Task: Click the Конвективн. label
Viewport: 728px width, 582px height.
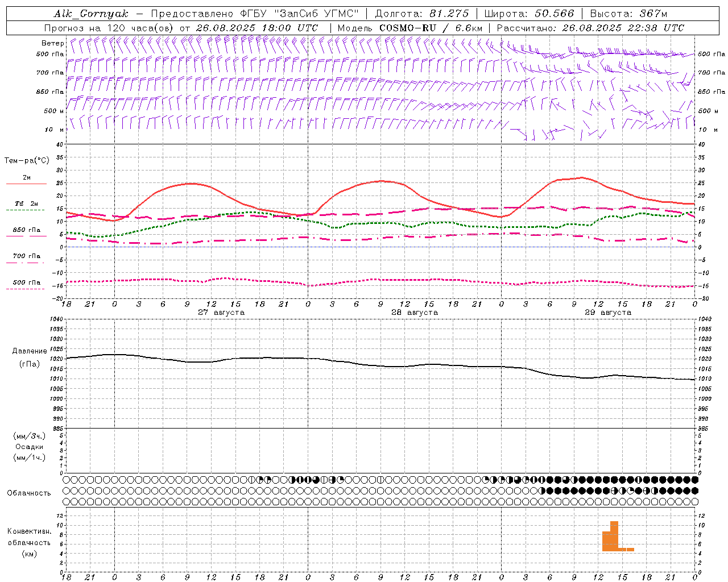Action: coord(29,531)
